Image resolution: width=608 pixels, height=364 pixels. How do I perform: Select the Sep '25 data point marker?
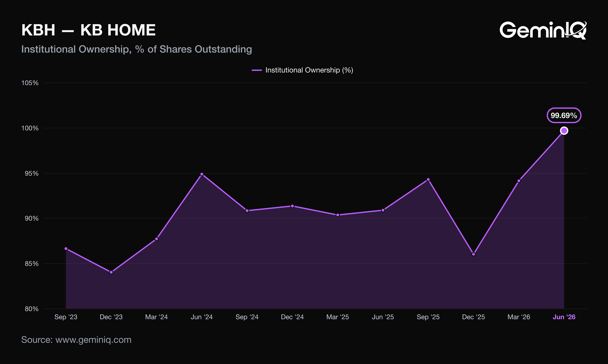428,180
